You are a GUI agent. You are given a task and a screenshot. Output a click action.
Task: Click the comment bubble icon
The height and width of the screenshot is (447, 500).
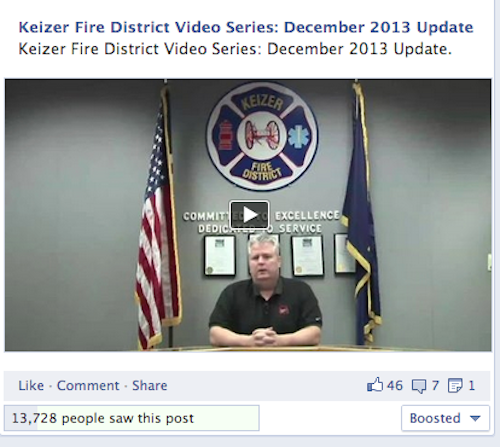[419, 386]
